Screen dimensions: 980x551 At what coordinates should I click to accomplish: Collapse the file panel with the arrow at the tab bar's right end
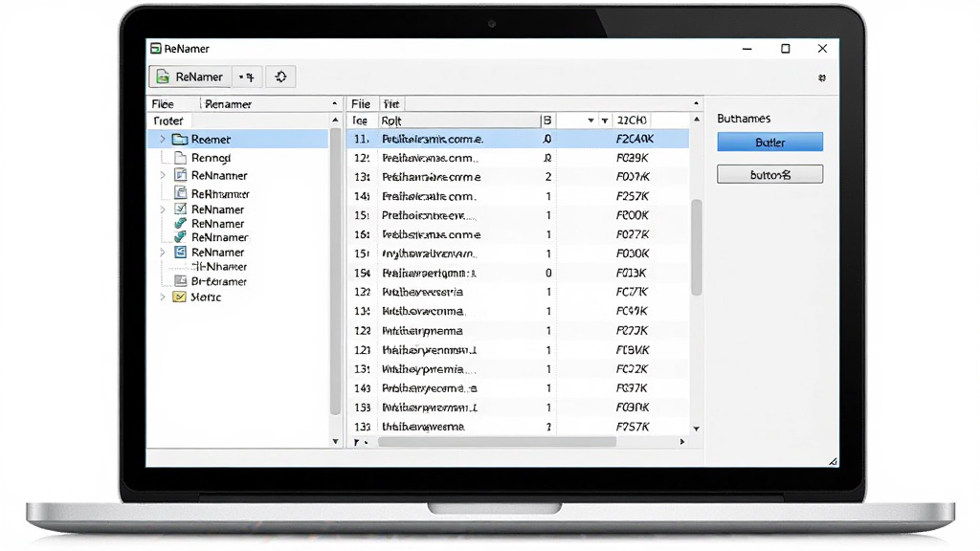coord(697,103)
